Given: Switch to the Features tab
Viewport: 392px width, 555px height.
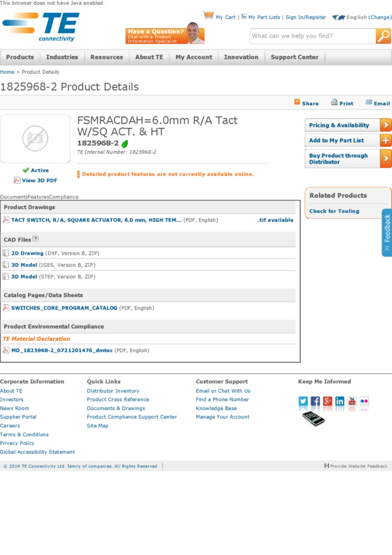Looking at the screenshot, I should point(38,197).
